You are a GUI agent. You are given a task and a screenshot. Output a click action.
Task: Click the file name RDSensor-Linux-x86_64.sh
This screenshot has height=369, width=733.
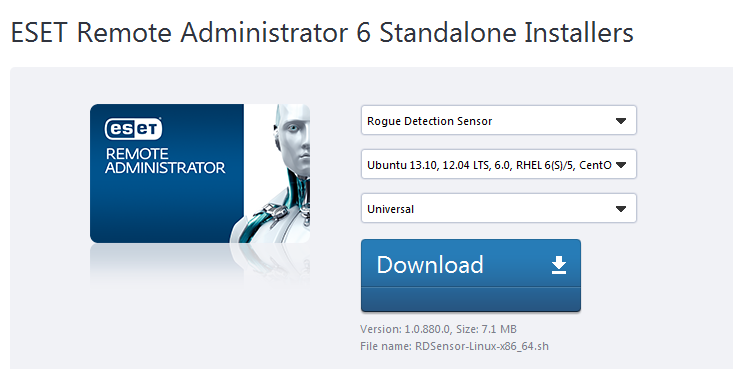tap(482, 347)
